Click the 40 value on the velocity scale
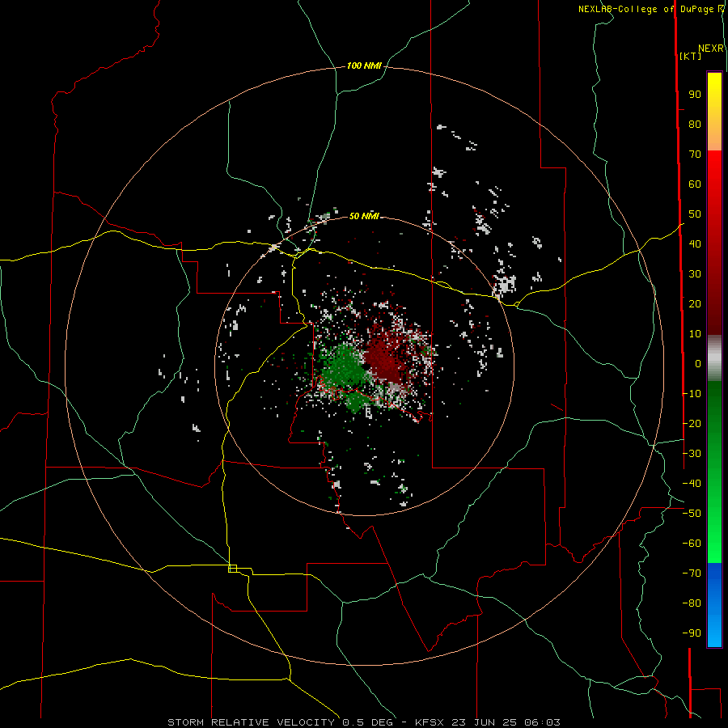The width and height of the screenshot is (728, 728). click(695, 243)
